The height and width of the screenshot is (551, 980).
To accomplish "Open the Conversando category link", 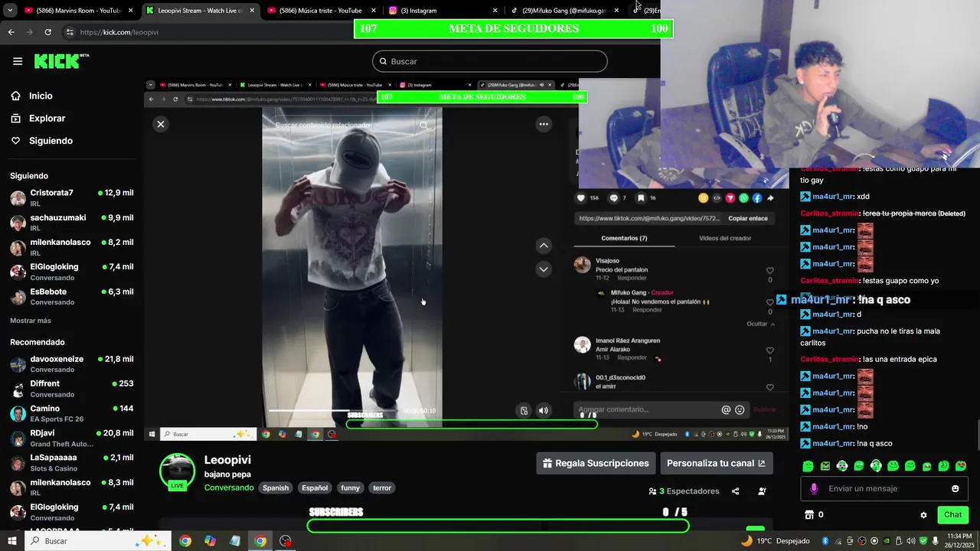I will pyautogui.click(x=229, y=487).
